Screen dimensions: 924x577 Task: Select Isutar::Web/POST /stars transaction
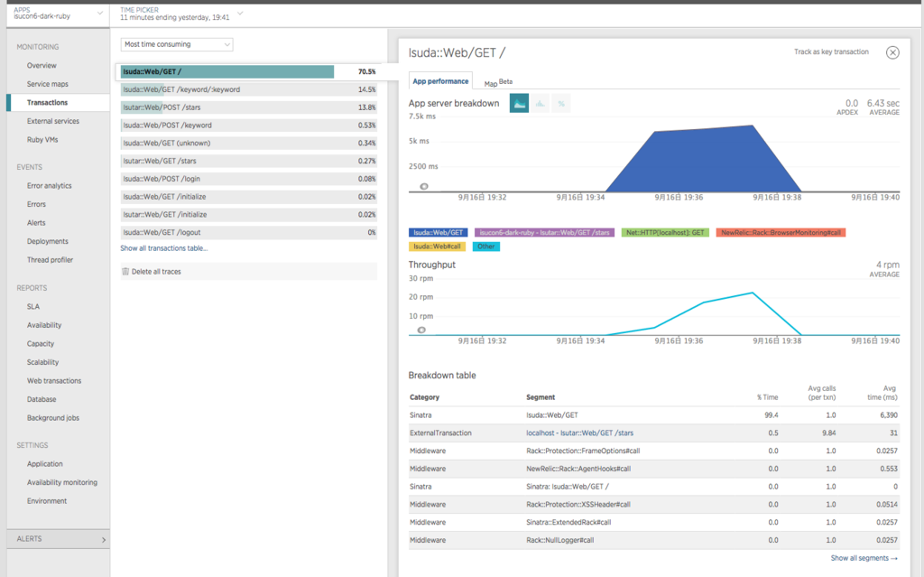tap(249, 107)
